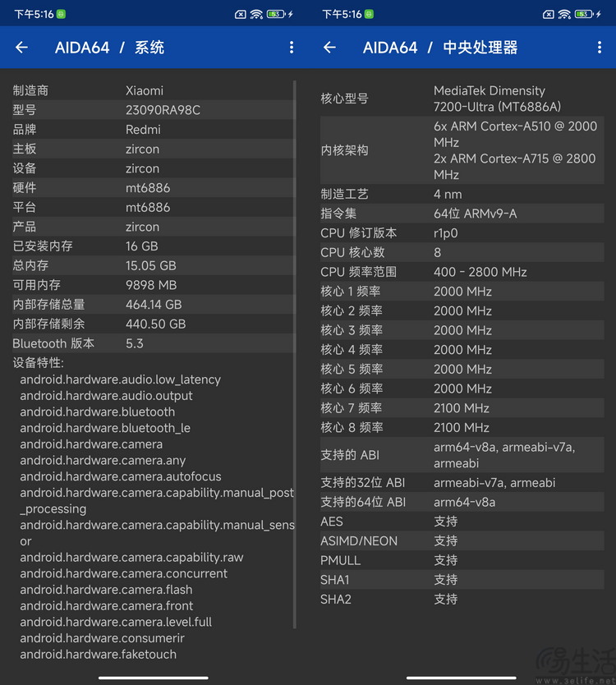Screen dimensions: 616x685
Task: Select model value 23090RA98C
Action: click(x=163, y=110)
